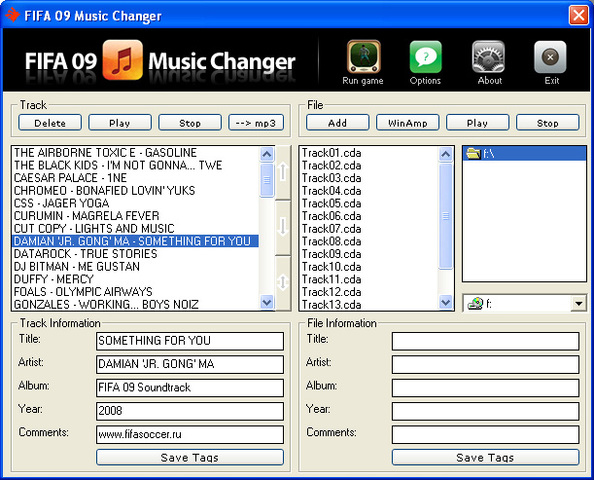Launch FIFA with the Run game icon
The width and height of the screenshot is (594, 480).
pyautogui.click(x=363, y=57)
